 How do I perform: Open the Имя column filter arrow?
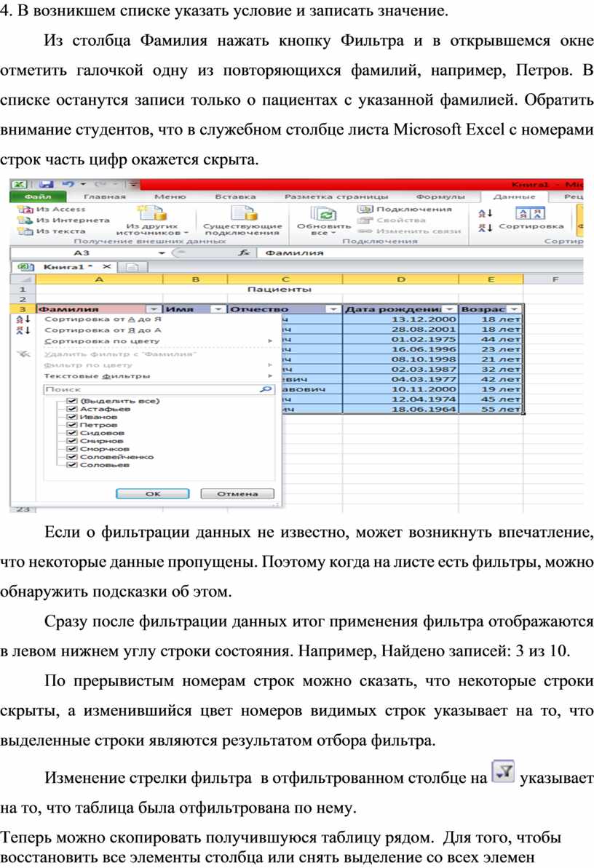pyautogui.click(x=218, y=309)
